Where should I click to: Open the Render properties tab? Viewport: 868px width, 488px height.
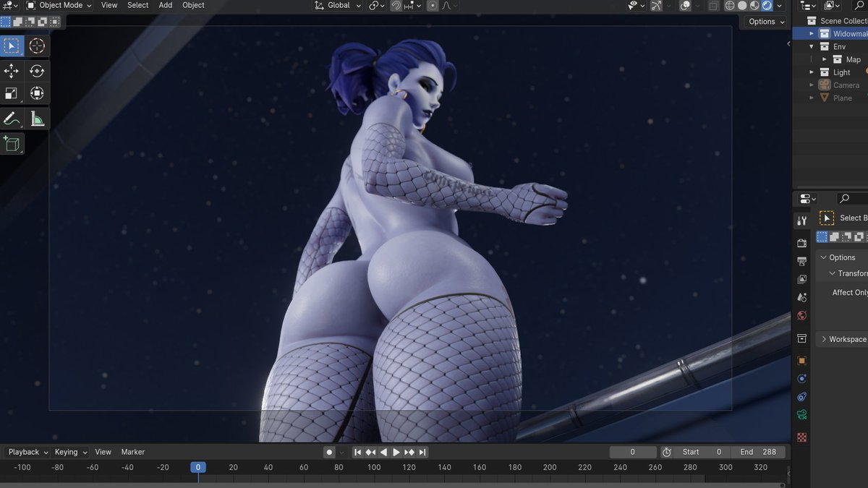point(801,243)
